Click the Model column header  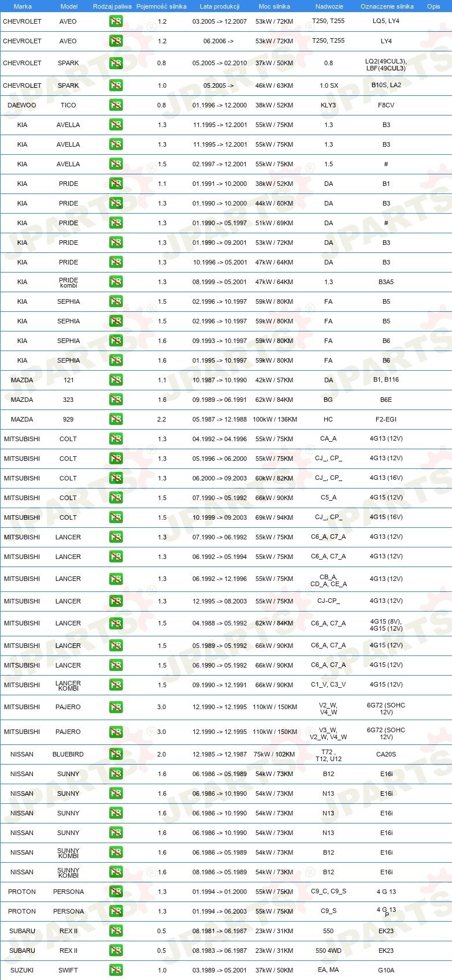click(69, 6)
